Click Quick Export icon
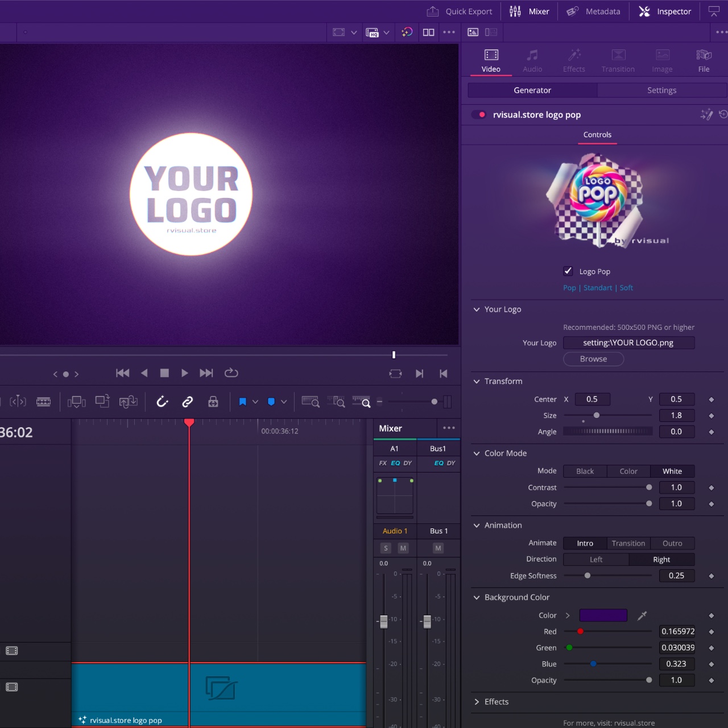728x728 pixels. pos(433,11)
